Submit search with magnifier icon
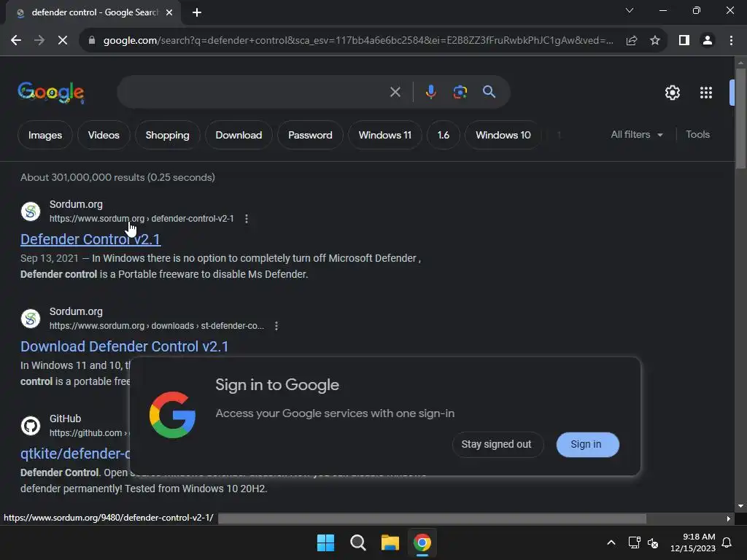The height and width of the screenshot is (560, 747). [489, 91]
